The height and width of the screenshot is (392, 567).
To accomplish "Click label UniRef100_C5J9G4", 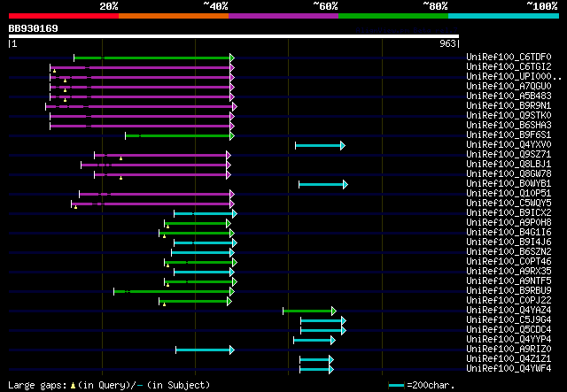I will tap(509, 320).
